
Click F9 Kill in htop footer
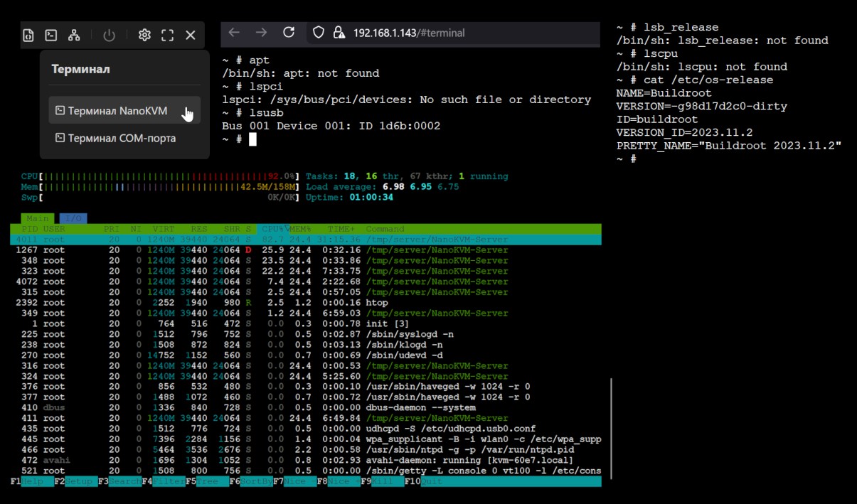tap(383, 481)
